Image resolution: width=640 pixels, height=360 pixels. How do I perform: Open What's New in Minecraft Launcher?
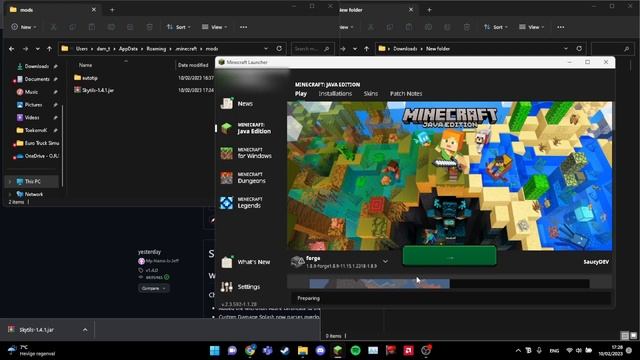pos(245,262)
